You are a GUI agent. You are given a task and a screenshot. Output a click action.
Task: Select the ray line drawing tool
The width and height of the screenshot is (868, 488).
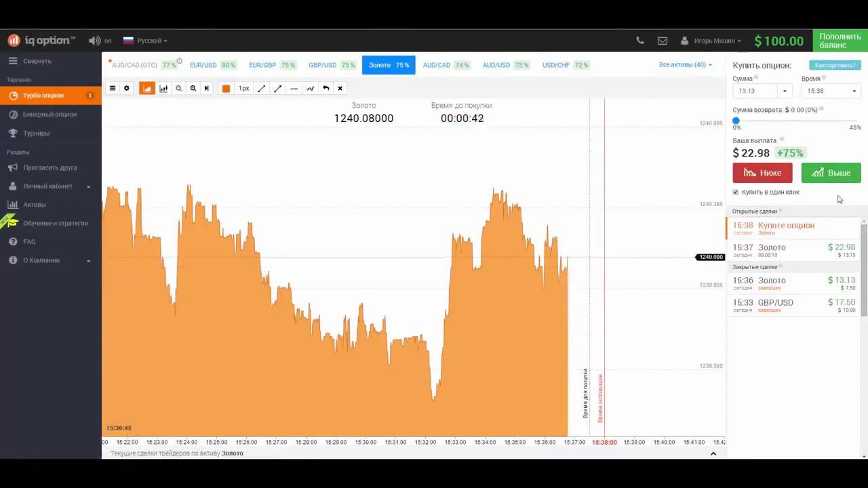pos(277,88)
